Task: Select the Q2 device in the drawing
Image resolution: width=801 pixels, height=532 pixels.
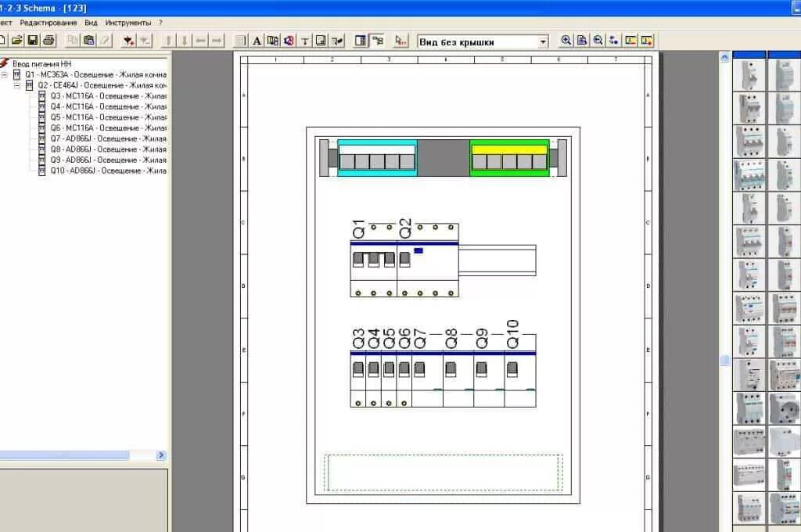Action: click(x=428, y=261)
